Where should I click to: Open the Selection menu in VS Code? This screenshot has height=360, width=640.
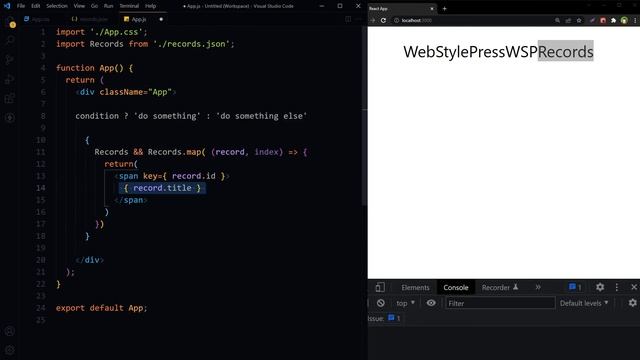click(x=57, y=6)
